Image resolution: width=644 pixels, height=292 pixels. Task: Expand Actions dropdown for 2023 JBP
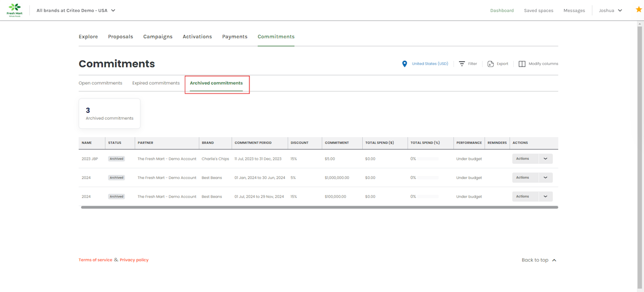pos(545,159)
